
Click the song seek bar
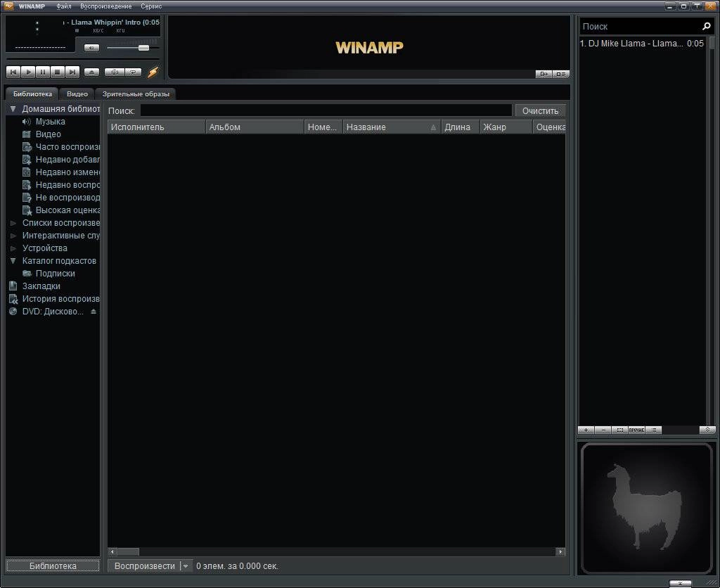point(82,59)
